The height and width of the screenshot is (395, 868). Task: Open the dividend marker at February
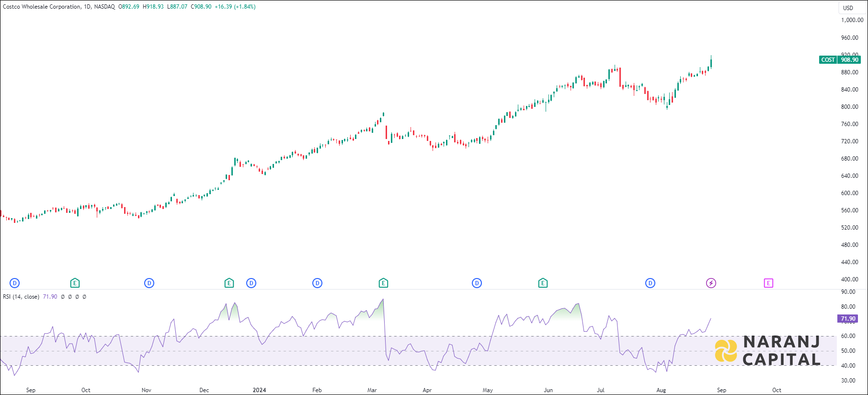[318, 283]
